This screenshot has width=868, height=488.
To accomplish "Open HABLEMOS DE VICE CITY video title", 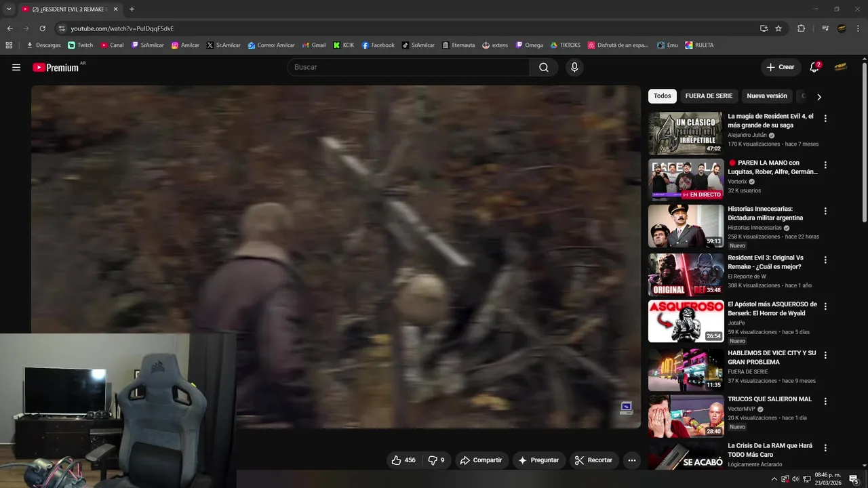I will point(772,357).
